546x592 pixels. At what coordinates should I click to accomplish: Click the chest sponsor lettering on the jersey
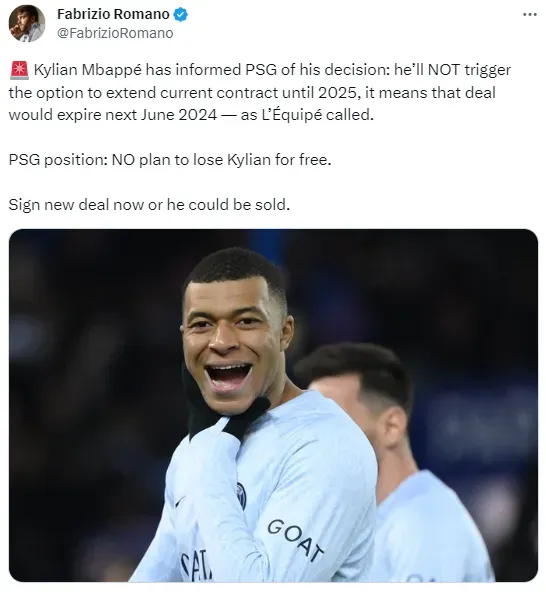[194, 564]
